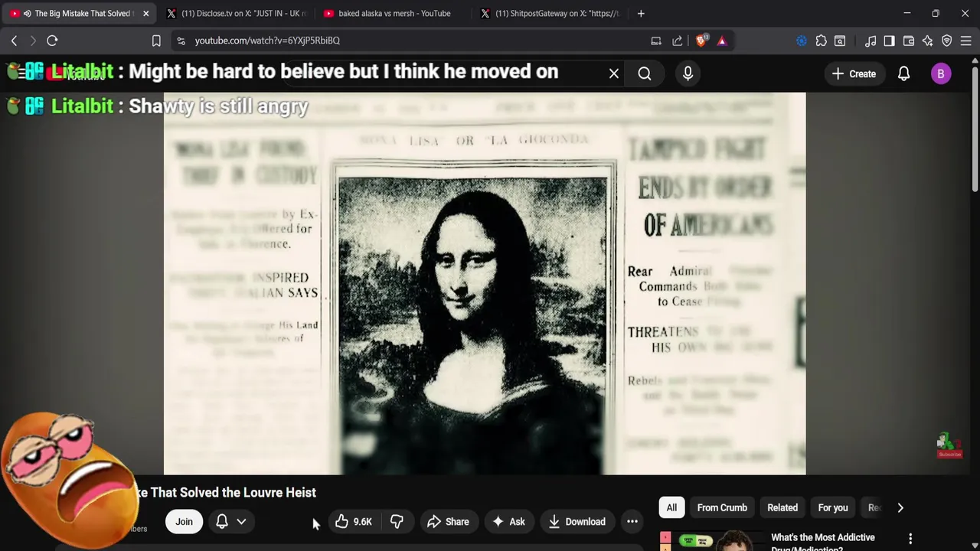Image resolution: width=980 pixels, height=551 pixels.
Task: Click the share page icon in address bar
Action: click(x=678, y=41)
